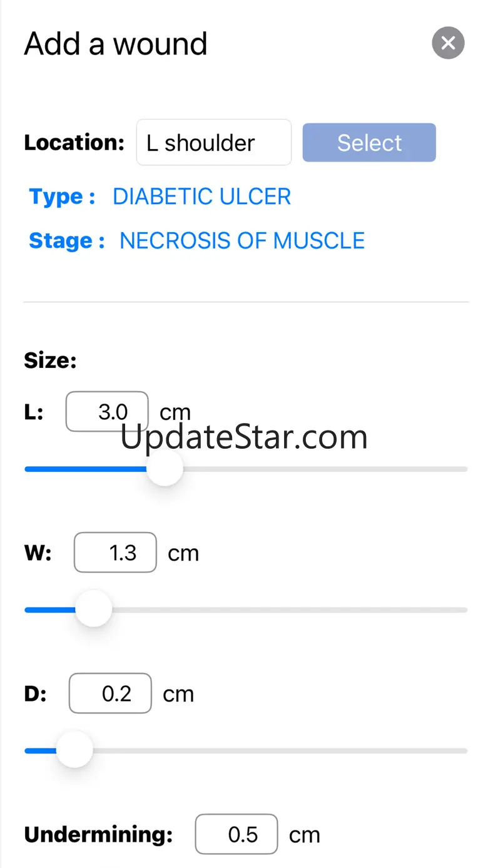The image size is (488, 868).
Task: Click the depth slider thumb
Action: 74,750
